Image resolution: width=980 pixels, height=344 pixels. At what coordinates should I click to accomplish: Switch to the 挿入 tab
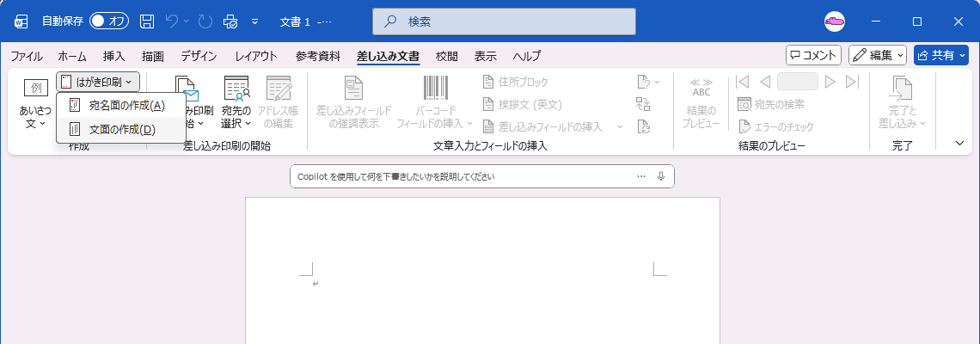pos(113,56)
